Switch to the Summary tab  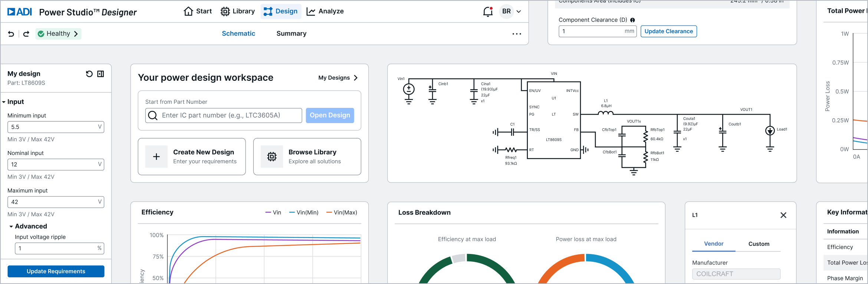[x=291, y=34]
